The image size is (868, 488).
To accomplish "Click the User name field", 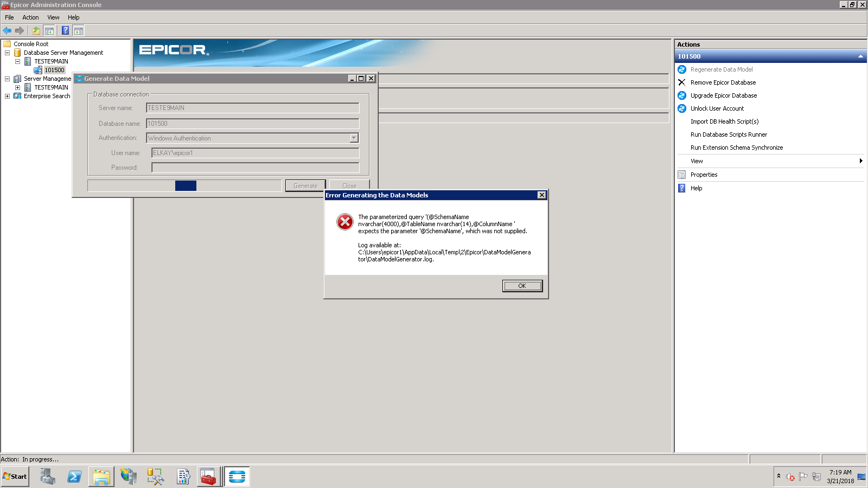I will coord(255,153).
